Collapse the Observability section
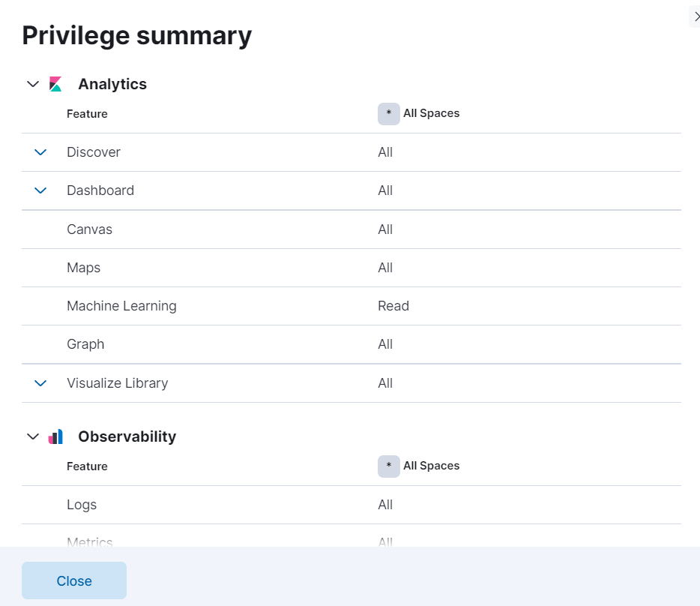Viewport: 700px width, 606px height. click(32, 436)
